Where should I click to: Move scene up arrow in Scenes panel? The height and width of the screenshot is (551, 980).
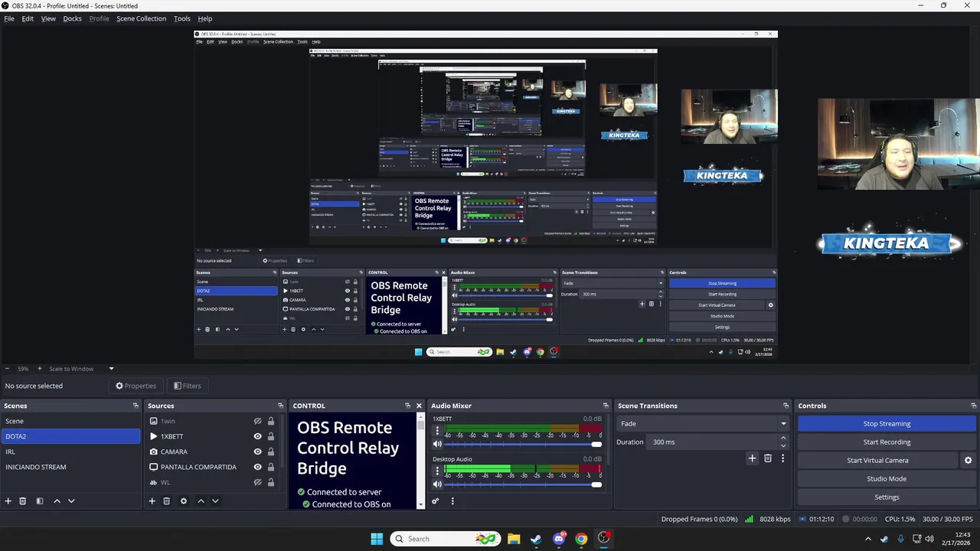[57, 501]
